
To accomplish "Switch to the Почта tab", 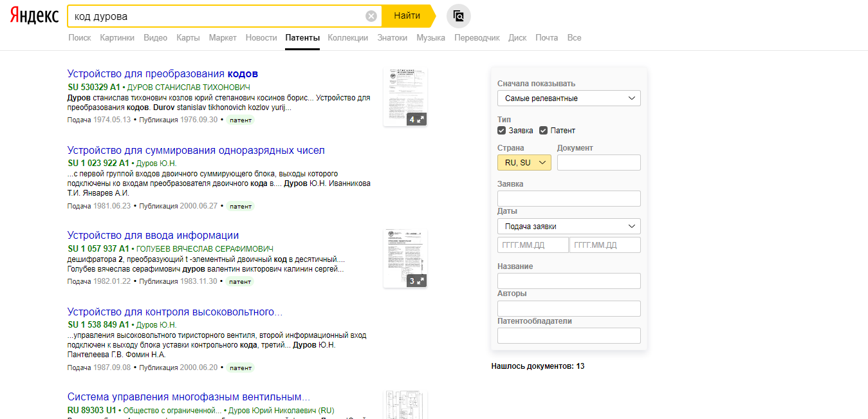I will [x=547, y=38].
